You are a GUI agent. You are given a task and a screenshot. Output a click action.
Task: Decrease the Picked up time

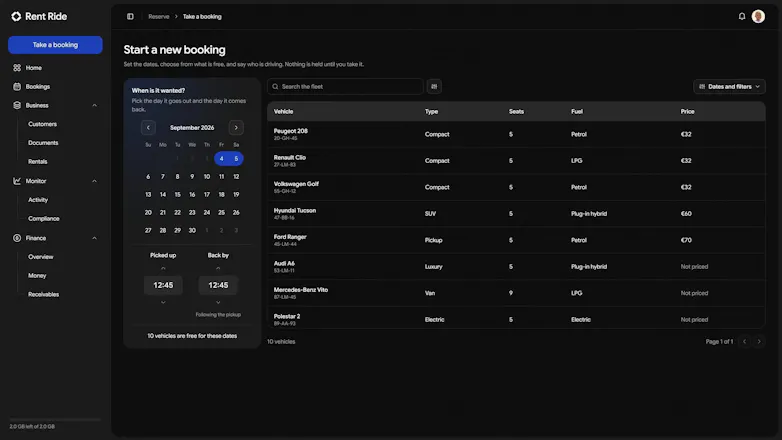[x=163, y=302]
